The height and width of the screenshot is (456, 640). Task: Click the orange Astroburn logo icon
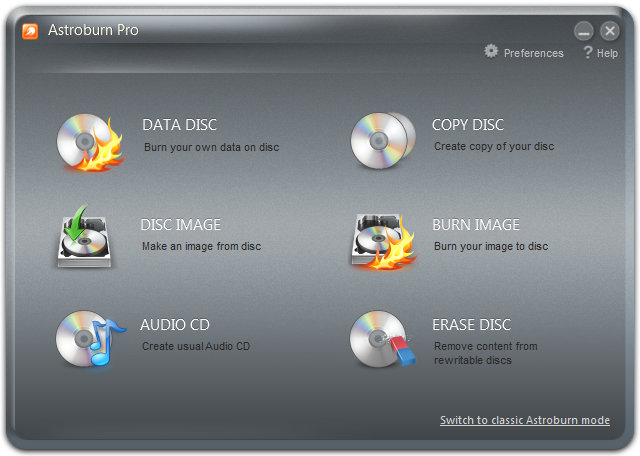(30, 31)
